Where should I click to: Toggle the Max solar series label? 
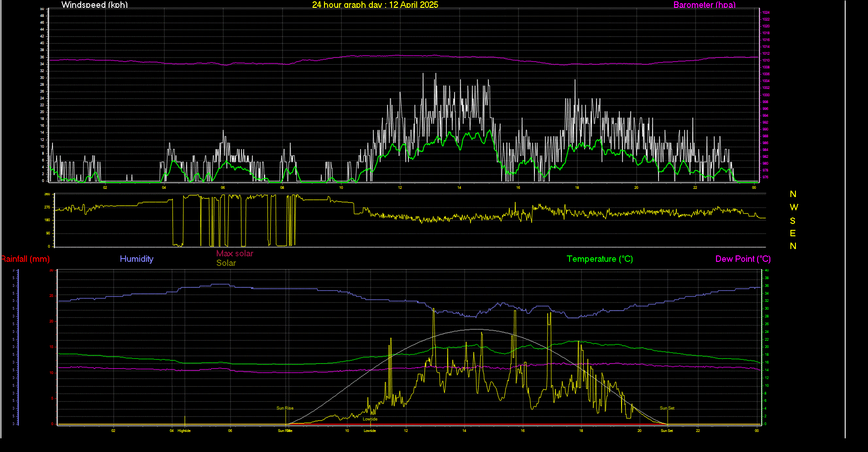pos(235,254)
